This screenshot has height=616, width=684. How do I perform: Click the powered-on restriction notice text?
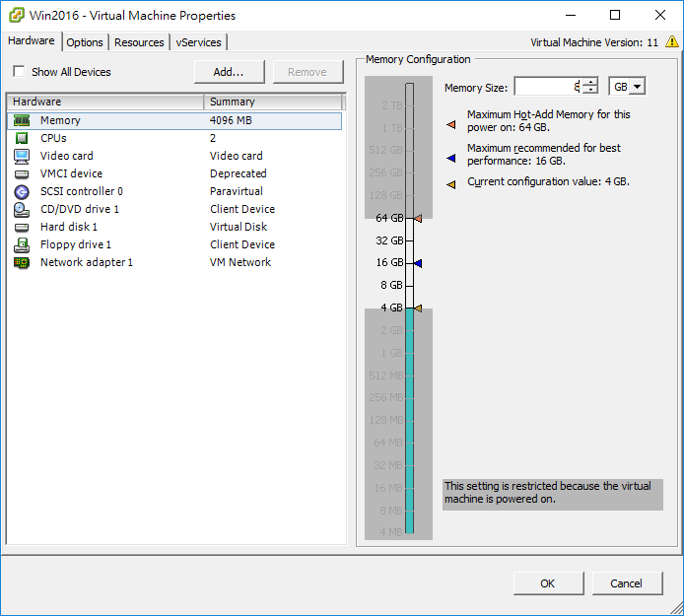[x=552, y=493]
